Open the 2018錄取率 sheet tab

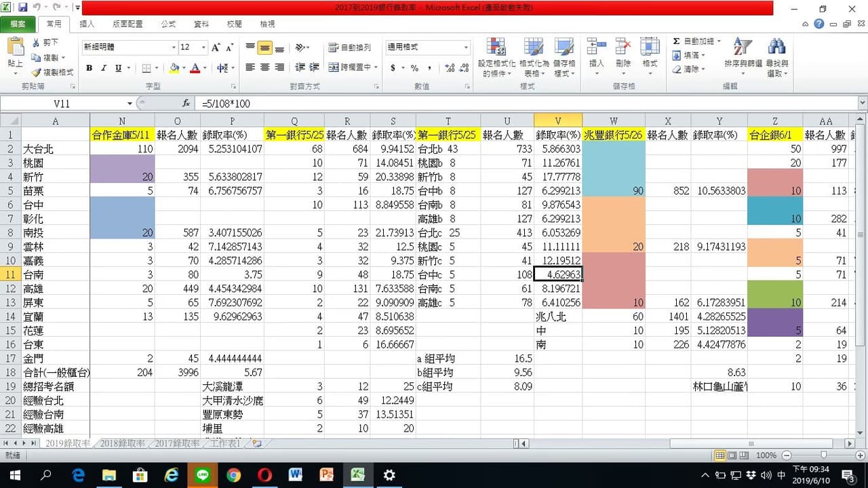point(122,443)
